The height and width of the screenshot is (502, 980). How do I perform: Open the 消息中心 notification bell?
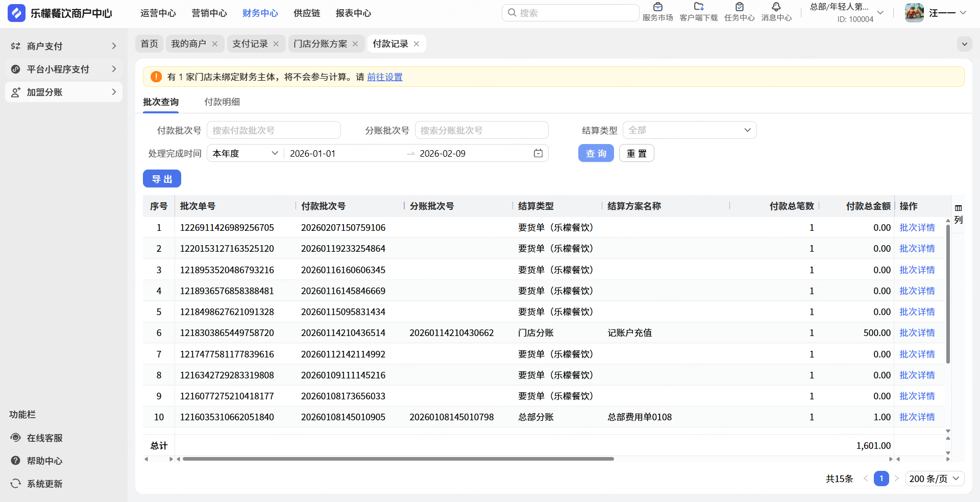(x=776, y=7)
